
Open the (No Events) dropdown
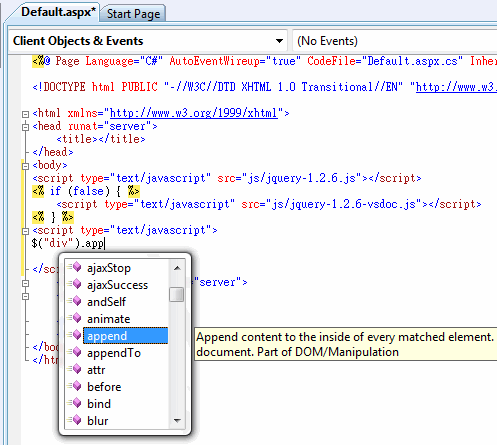395,41
